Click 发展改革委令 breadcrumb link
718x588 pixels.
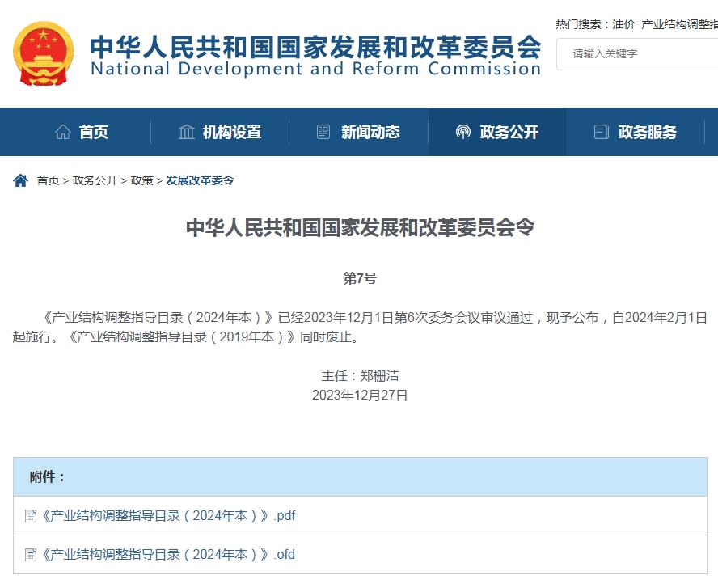pyautogui.click(x=200, y=180)
